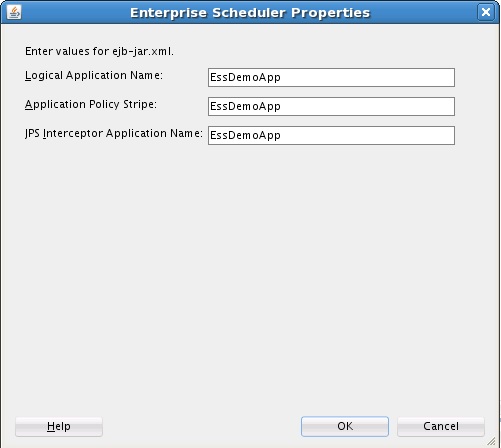Focus the Logical Application Name field

tap(331, 77)
